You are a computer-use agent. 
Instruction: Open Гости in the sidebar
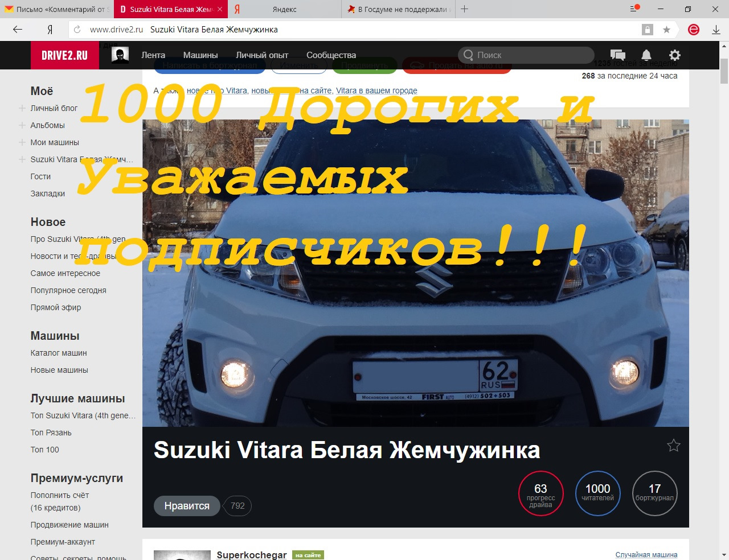tap(40, 176)
